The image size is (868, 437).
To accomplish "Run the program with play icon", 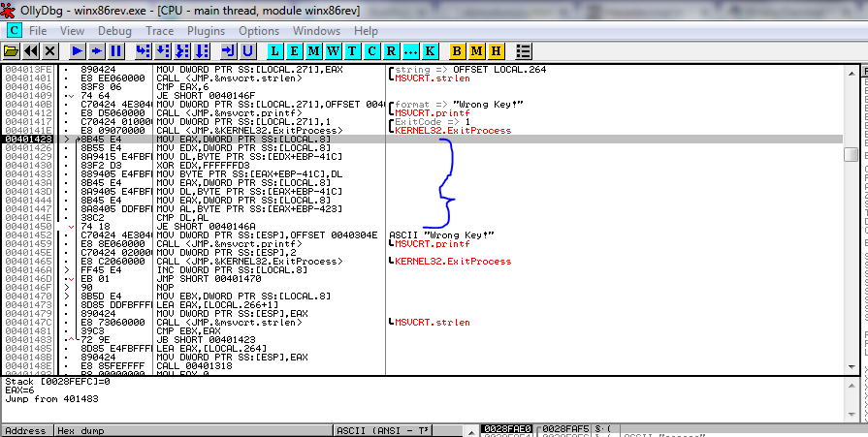I will (x=78, y=51).
